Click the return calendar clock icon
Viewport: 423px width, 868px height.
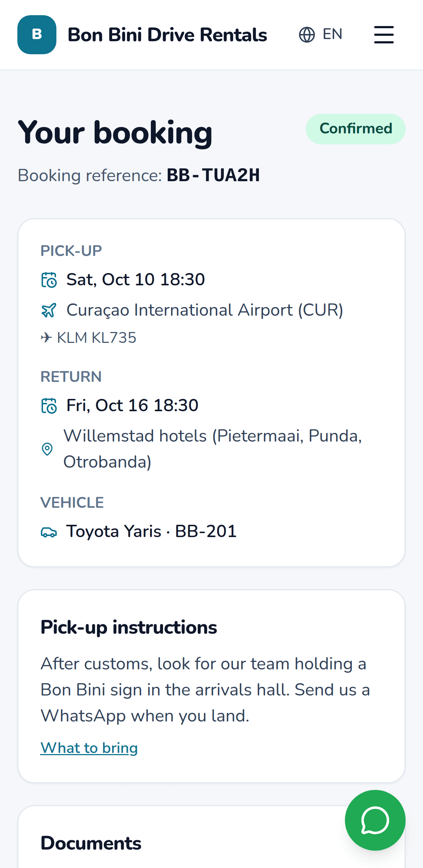coord(49,405)
